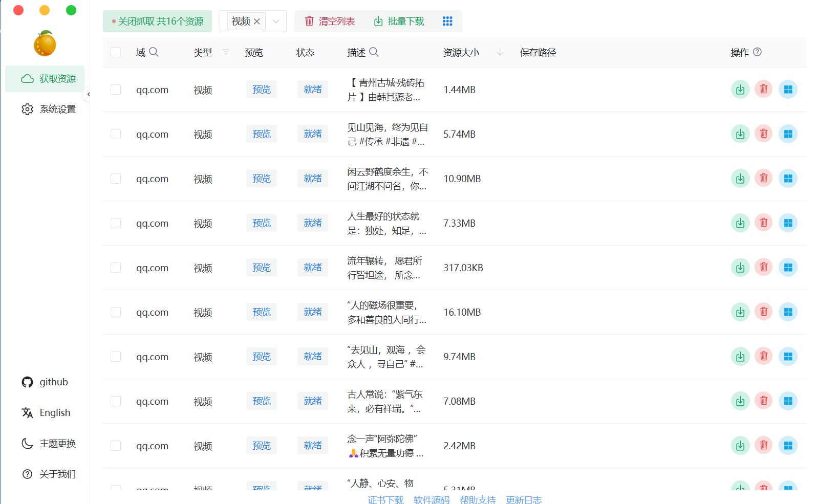Viewport: 816px width, 504px height.
Task: Check the box for the 7.33MB row
Action: pos(116,223)
